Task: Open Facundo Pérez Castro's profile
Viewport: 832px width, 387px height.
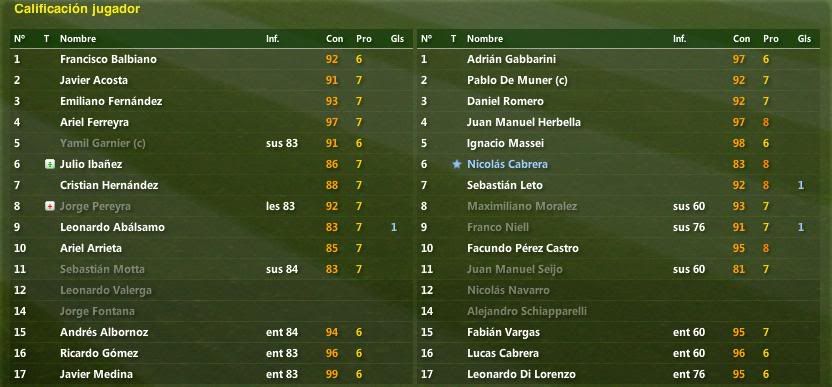Action: click(523, 248)
